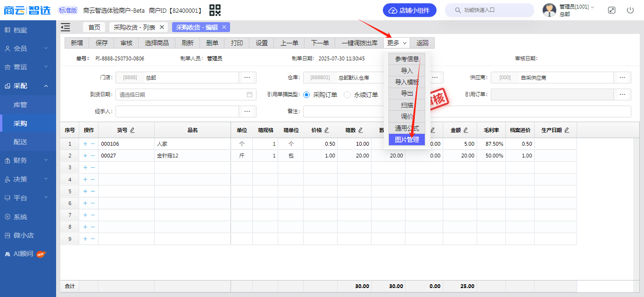The image size is (644, 297).
Task: Choose 图片管理 from the 更多 menu
Action: pyautogui.click(x=407, y=140)
